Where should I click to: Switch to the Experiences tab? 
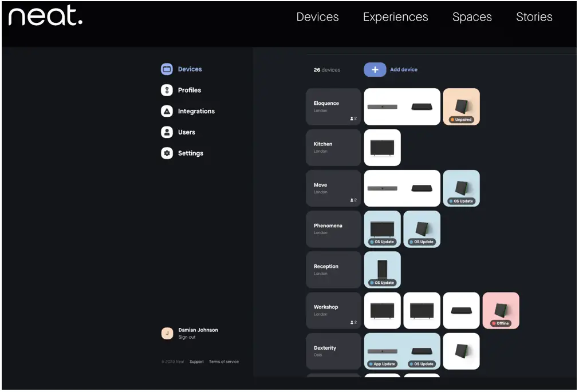click(x=395, y=17)
